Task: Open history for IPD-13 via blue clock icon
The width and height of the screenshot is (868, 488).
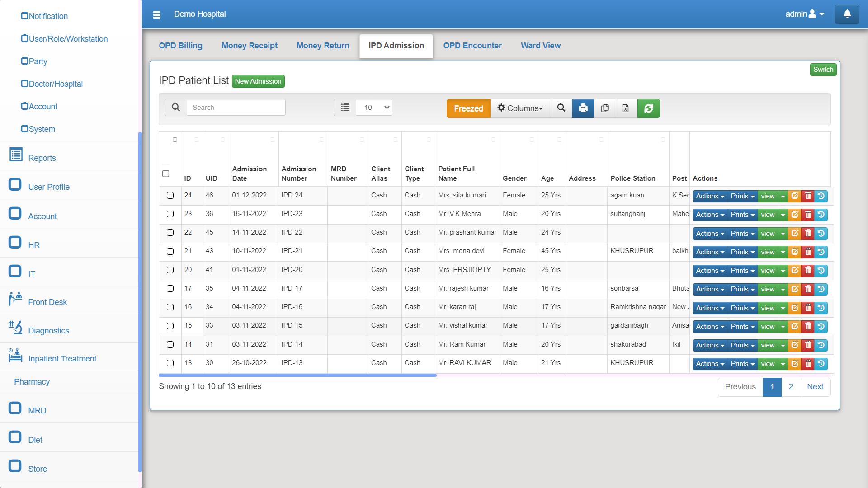Action: [x=821, y=363]
